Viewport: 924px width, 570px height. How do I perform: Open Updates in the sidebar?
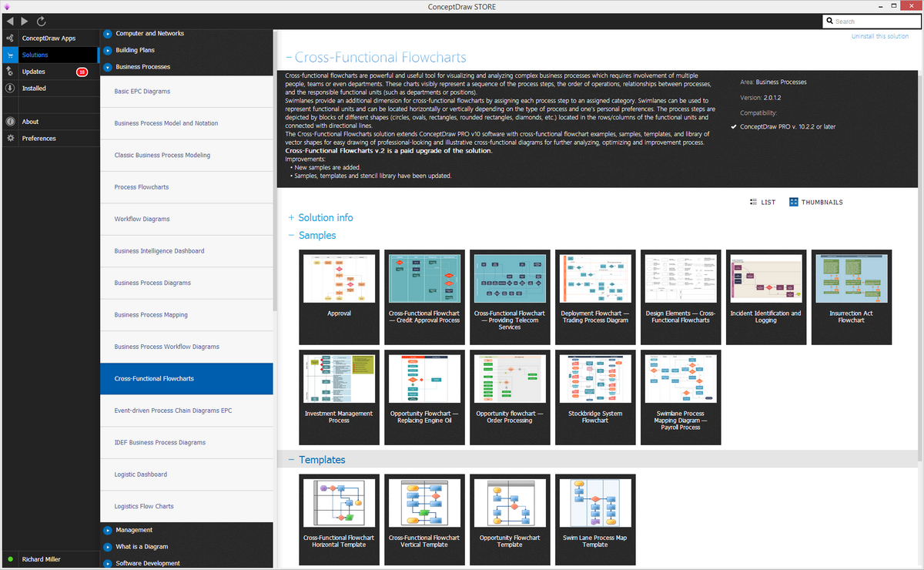[x=34, y=72]
